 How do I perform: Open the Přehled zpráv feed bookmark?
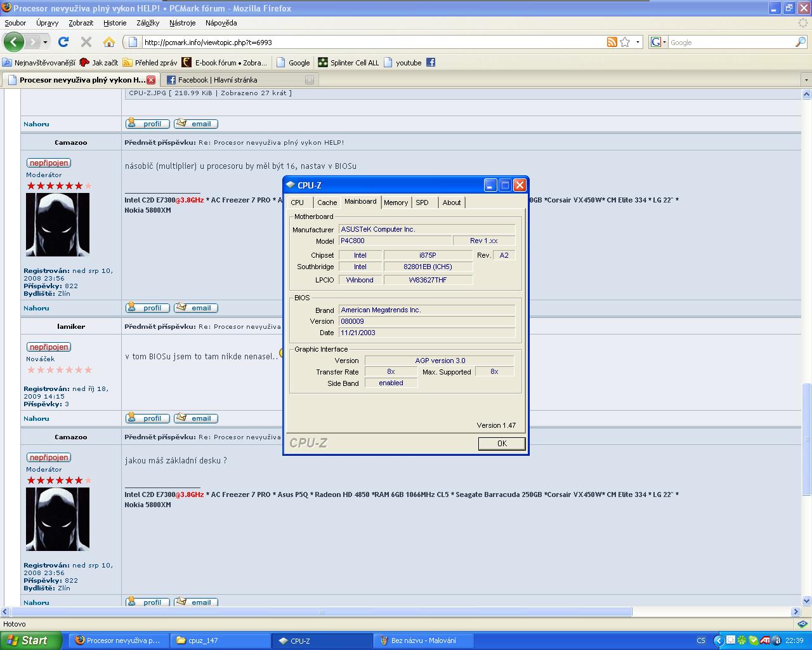tap(150, 62)
